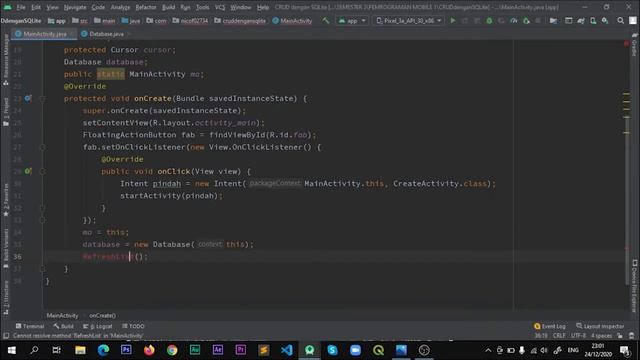Image resolution: width=640 pixels, height=360 pixels.
Task: Open the UTF-8 encoding selector
Action: pyautogui.click(x=578, y=336)
